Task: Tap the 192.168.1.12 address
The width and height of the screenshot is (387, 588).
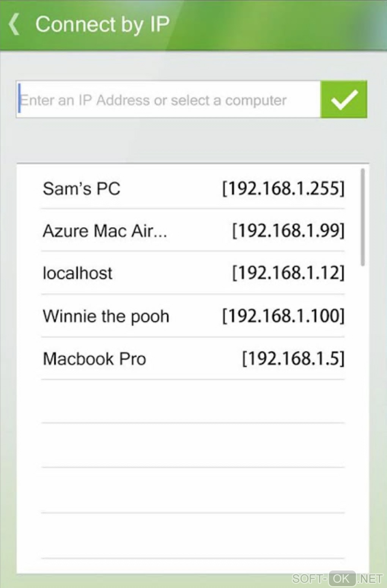Action: tap(288, 273)
